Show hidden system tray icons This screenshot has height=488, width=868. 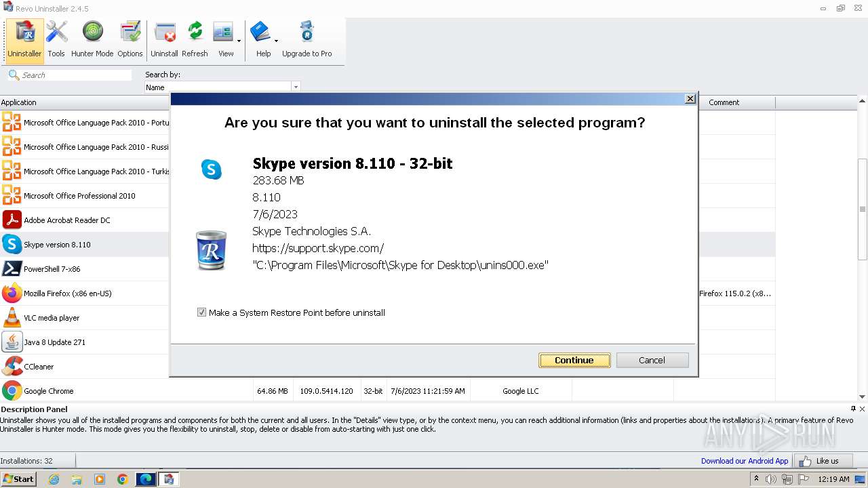coord(756,479)
